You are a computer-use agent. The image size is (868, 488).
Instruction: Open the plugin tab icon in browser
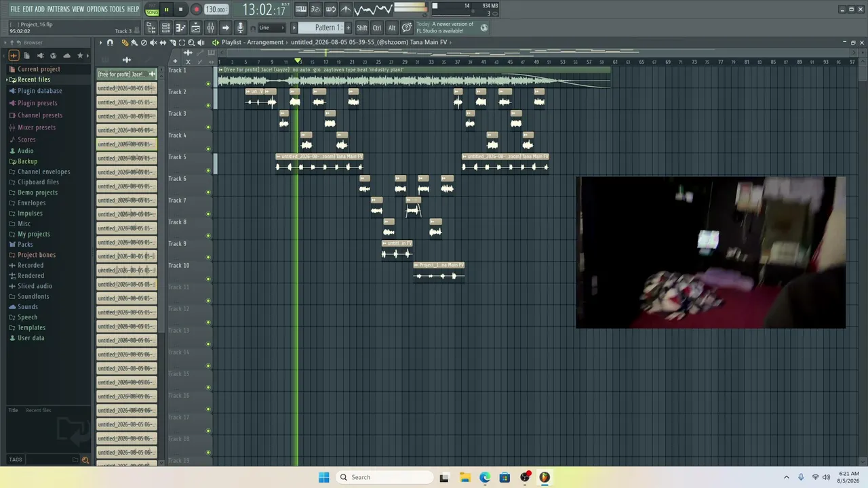click(x=40, y=56)
